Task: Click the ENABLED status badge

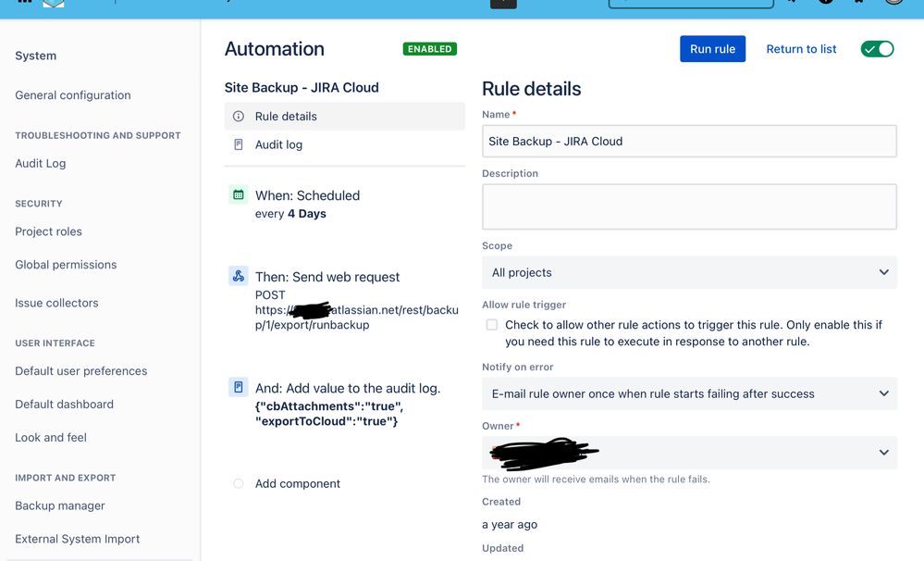Action: [429, 49]
